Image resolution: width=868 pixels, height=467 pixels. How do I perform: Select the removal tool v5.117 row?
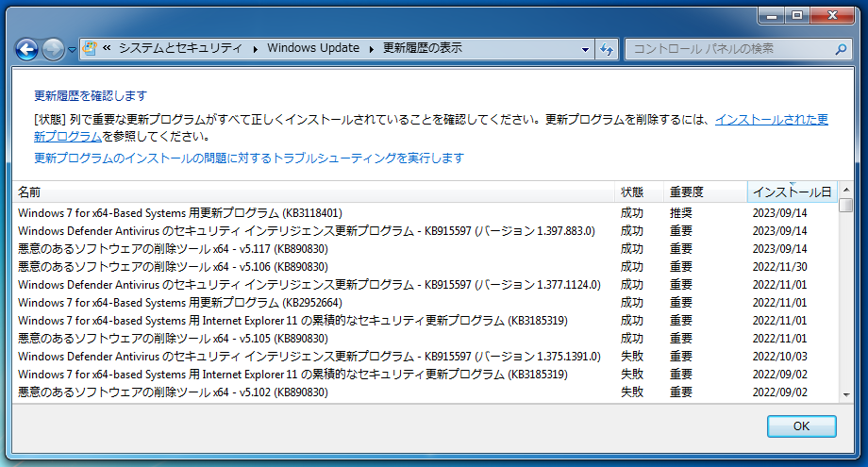(425, 249)
